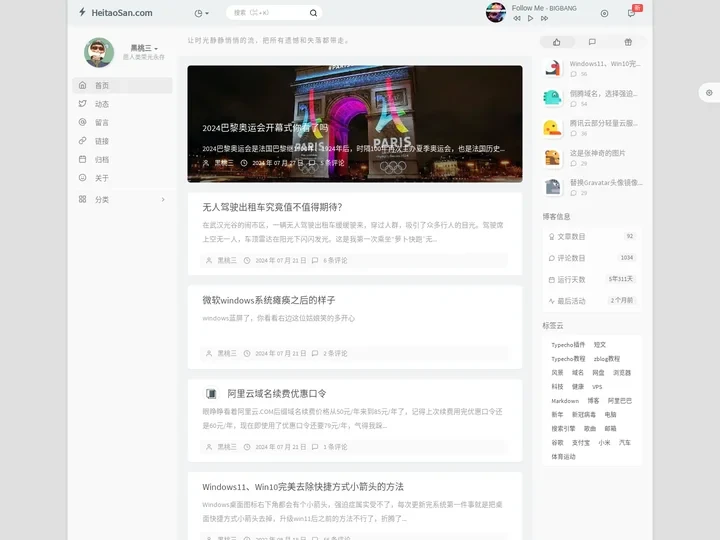This screenshot has width=720, height=540.
Task: Click tag zblog教程
Action: [607, 359]
